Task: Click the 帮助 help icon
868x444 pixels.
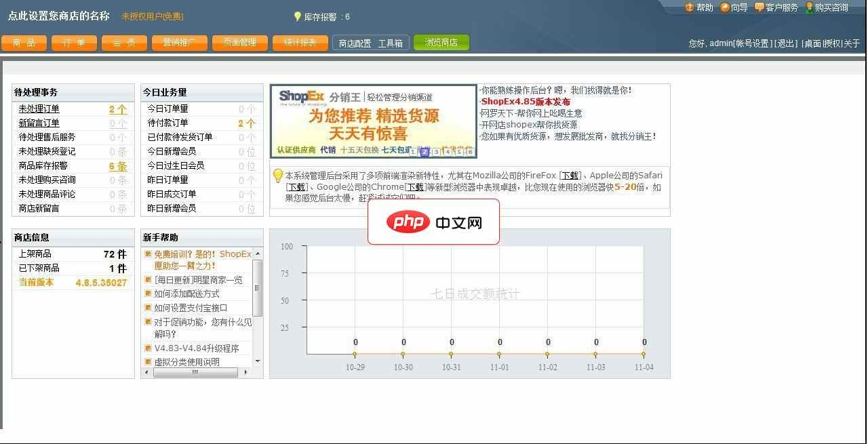Action: pos(690,7)
